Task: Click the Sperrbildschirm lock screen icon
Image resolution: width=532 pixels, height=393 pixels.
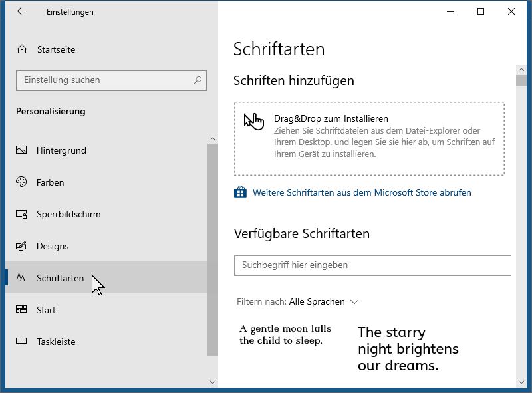Action: click(21, 214)
